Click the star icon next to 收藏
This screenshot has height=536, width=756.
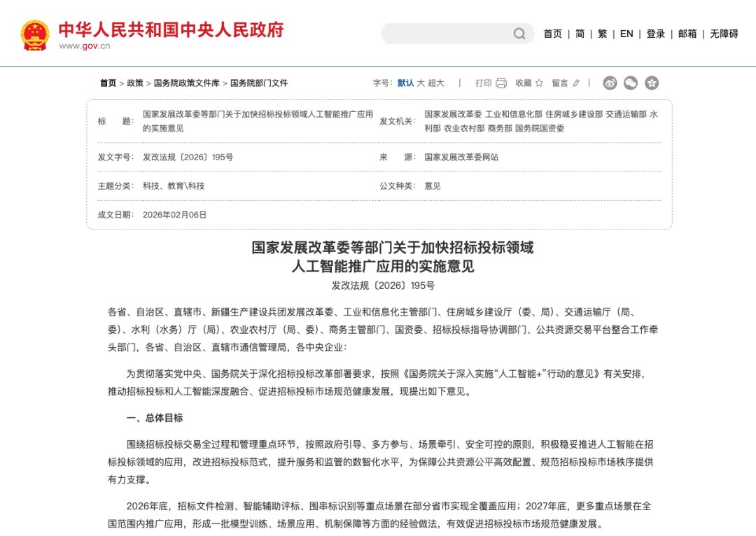pyautogui.click(x=540, y=83)
